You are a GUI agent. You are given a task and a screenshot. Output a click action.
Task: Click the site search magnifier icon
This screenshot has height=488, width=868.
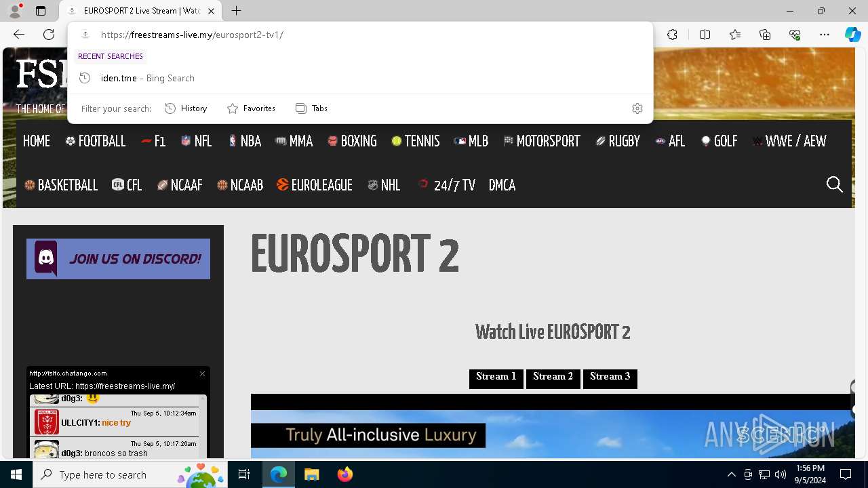[x=834, y=184]
